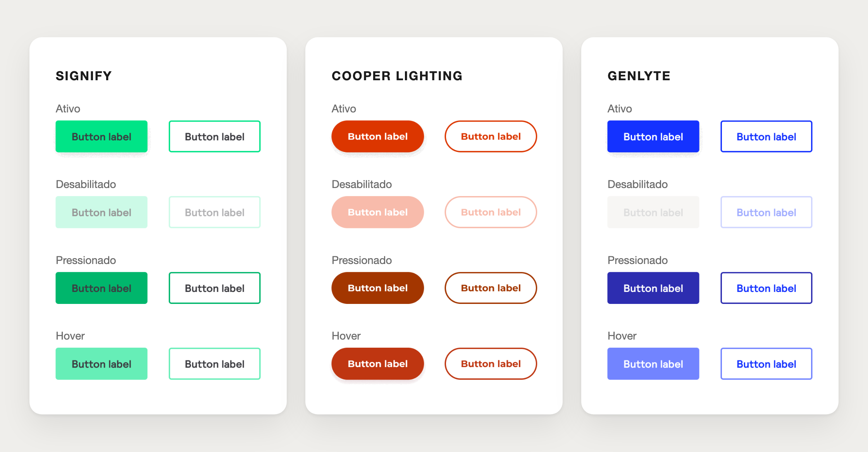
Task: Click Genlyte's outlined Pressionado button
Action: [x=766, y=288]
